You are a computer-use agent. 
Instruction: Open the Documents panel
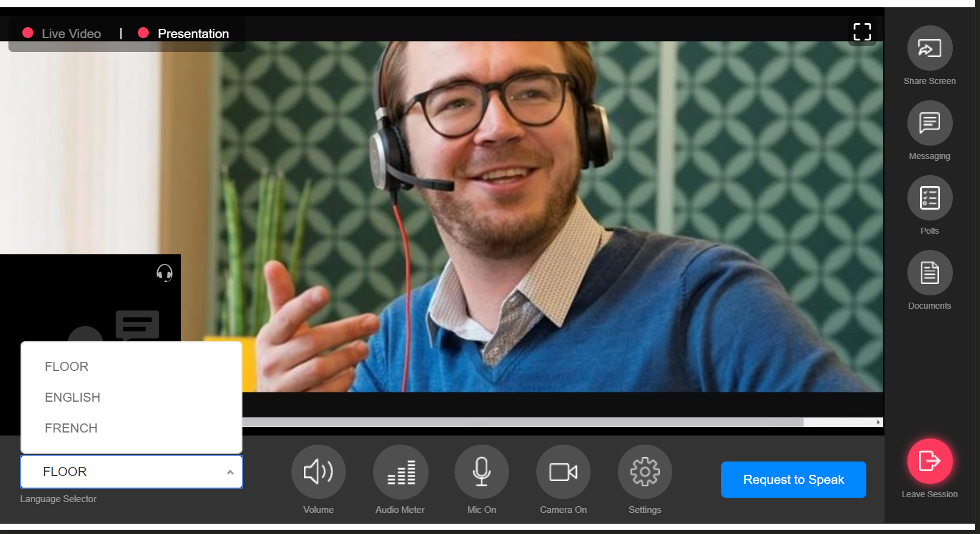pyautogui.click(x=929, y=273)
